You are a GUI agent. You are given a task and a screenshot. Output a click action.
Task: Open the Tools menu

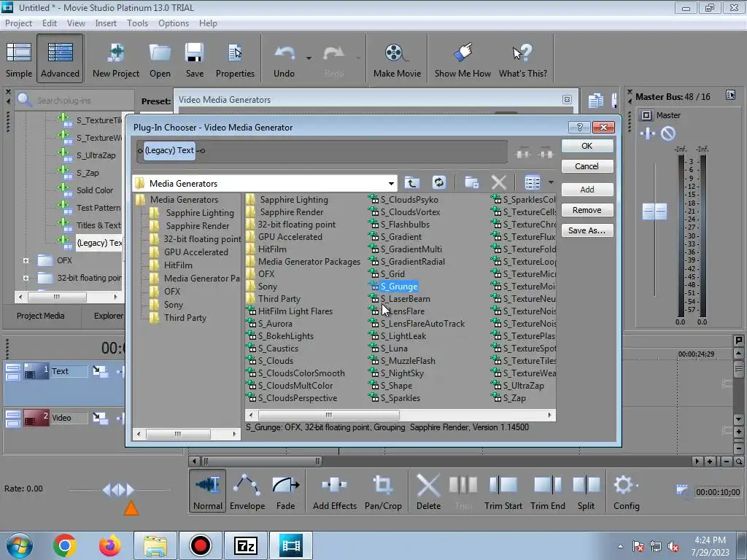[137, 23]
